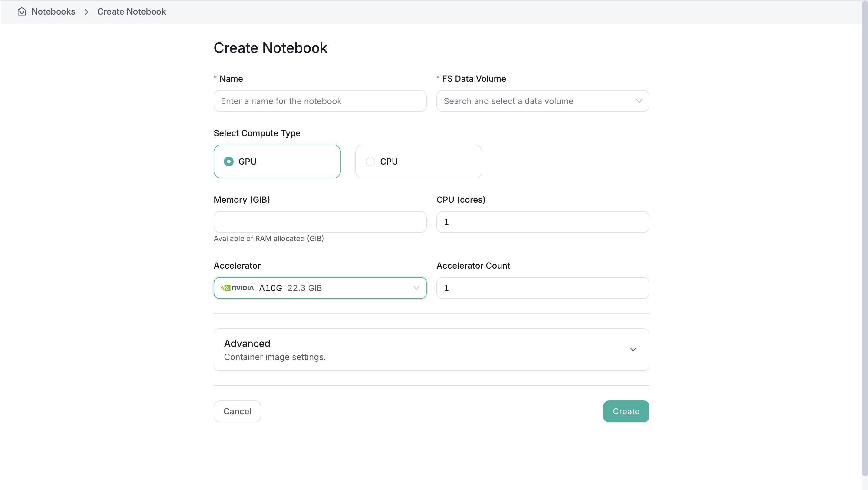
Task: Focus the CPU (cores) input field
Action: (x=542, y=222)
